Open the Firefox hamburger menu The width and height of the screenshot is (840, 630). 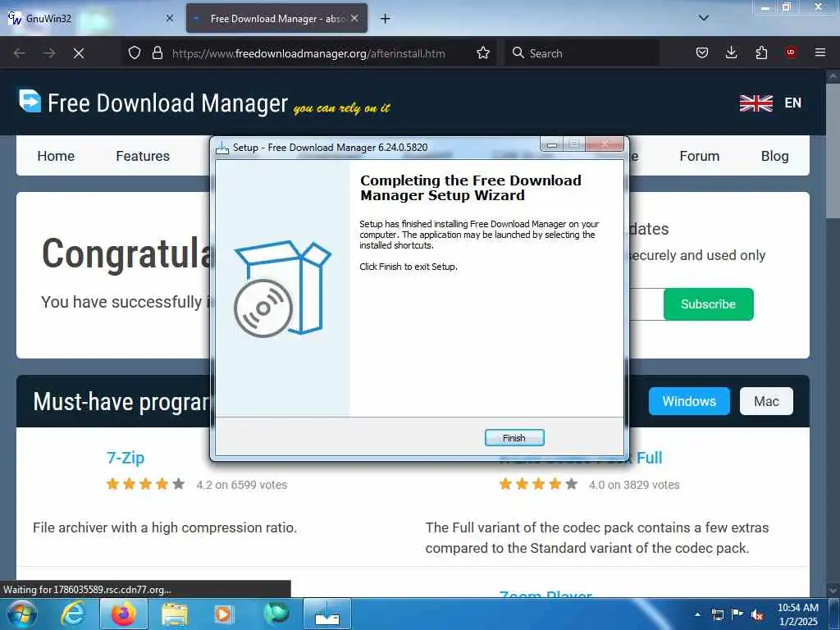point(820,52)
